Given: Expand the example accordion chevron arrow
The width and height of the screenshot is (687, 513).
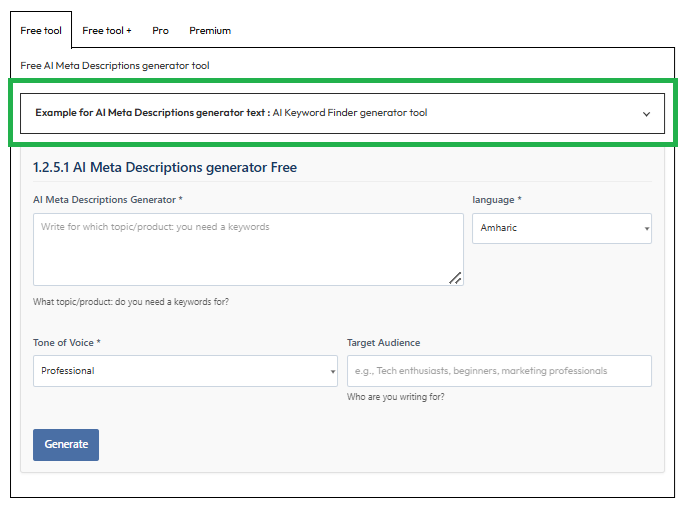Looking at the screenshot, I should tap(646, 114).
